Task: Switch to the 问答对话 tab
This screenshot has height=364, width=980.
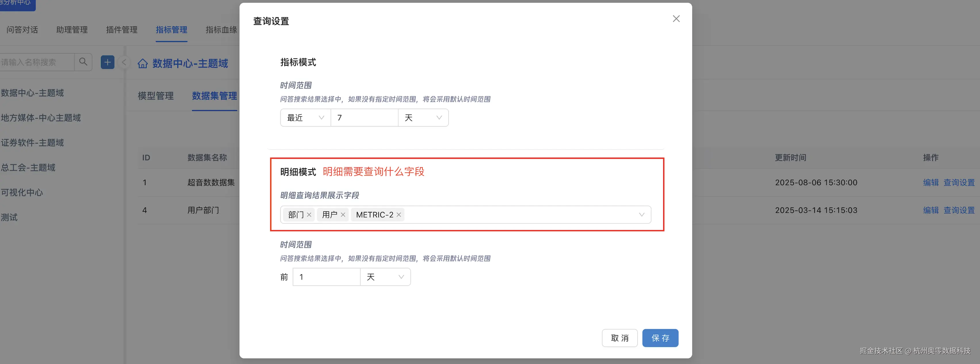Action: [x=22, y=30]
